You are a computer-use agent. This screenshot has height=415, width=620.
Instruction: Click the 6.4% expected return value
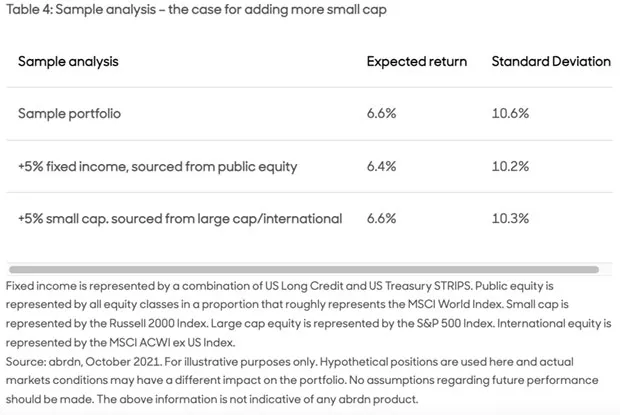(x=382, y=166)
